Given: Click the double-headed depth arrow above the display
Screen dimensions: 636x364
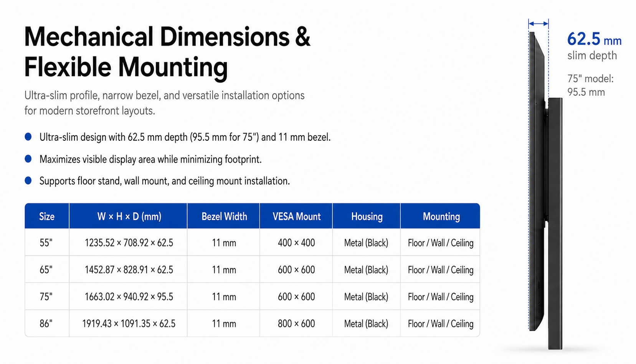Looking at the screenshot, I should (538, 24).
